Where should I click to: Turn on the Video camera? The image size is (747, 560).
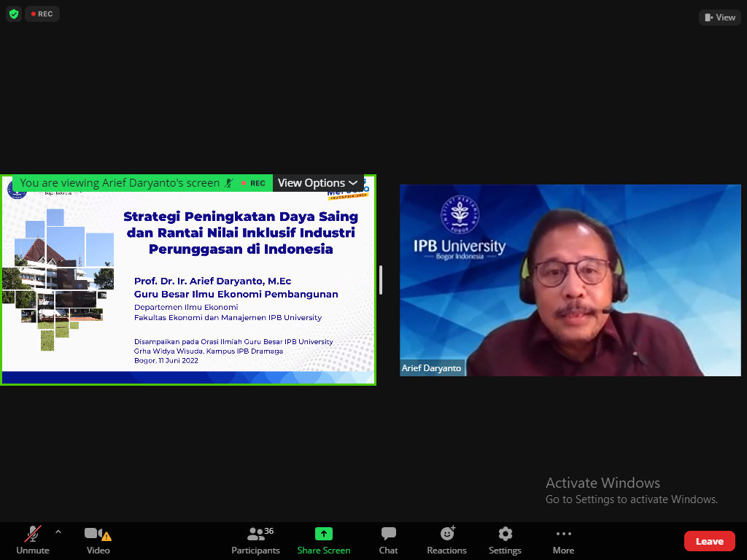pos(98,540)
